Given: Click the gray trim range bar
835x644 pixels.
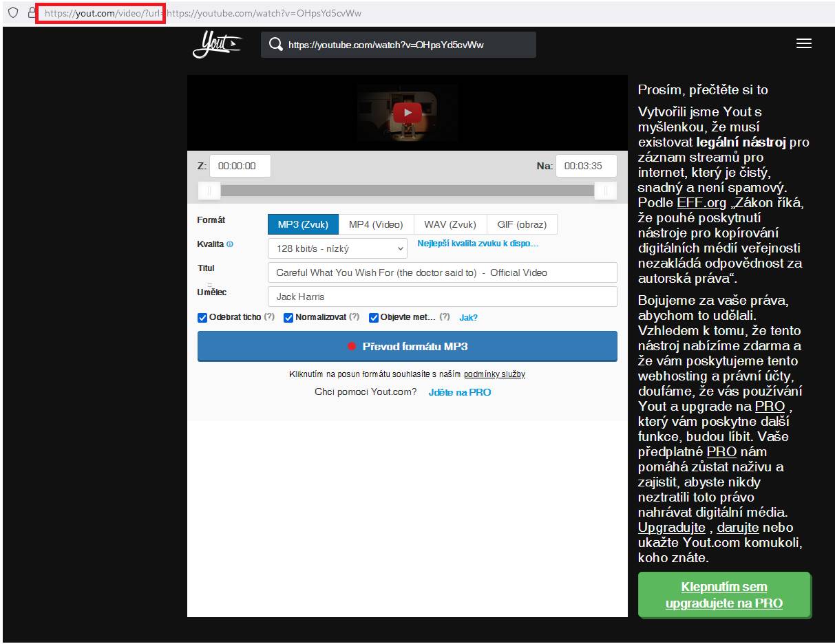Looking at the screenshot, I should [x=408, y=191].
